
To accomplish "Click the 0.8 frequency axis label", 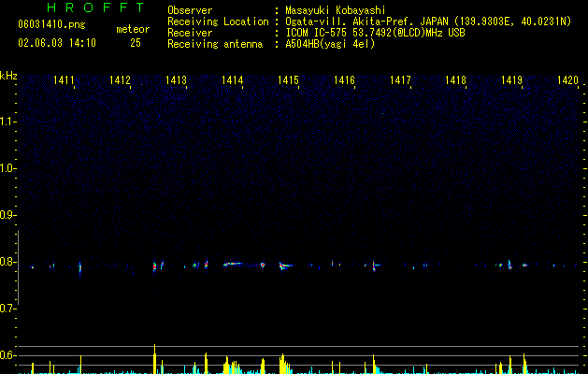I will click(7, 262).
